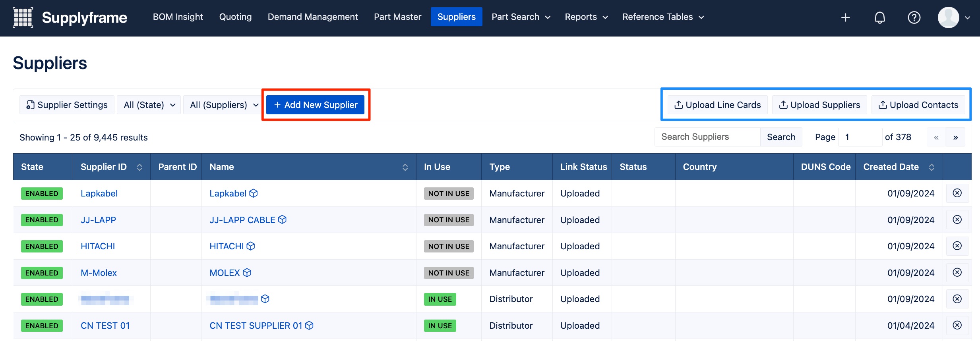Image resolution: width=980 pixels, height=341 pixels.
Task: Expand the Reports menu
Action: click(586, 17)
